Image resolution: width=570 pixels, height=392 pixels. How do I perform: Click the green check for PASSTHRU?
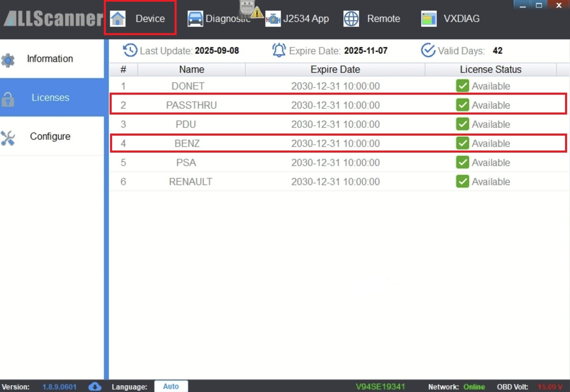click(462, 105)
